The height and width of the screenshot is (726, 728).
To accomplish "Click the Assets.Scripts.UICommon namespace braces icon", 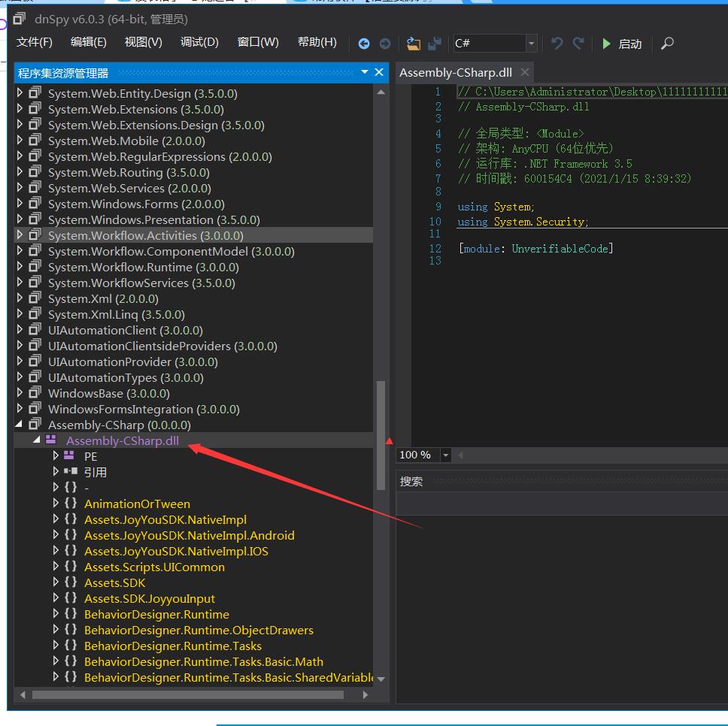I will 71,567.
